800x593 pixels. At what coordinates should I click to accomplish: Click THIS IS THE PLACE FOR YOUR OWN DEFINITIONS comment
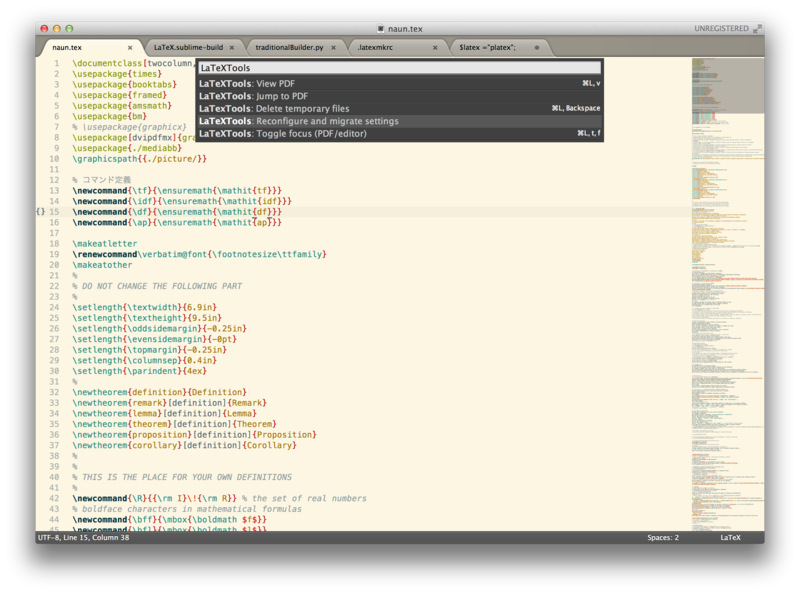pos(182,477)
